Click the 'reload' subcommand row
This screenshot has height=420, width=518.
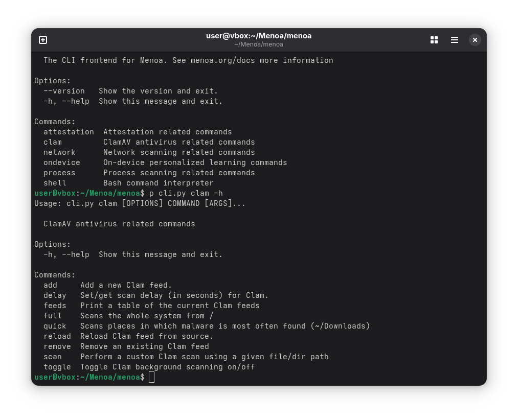click(x=128, y=337)
